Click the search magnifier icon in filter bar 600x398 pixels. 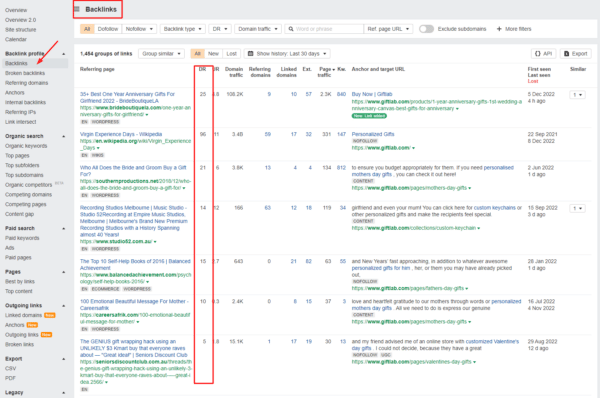click(x=291, y=29)
